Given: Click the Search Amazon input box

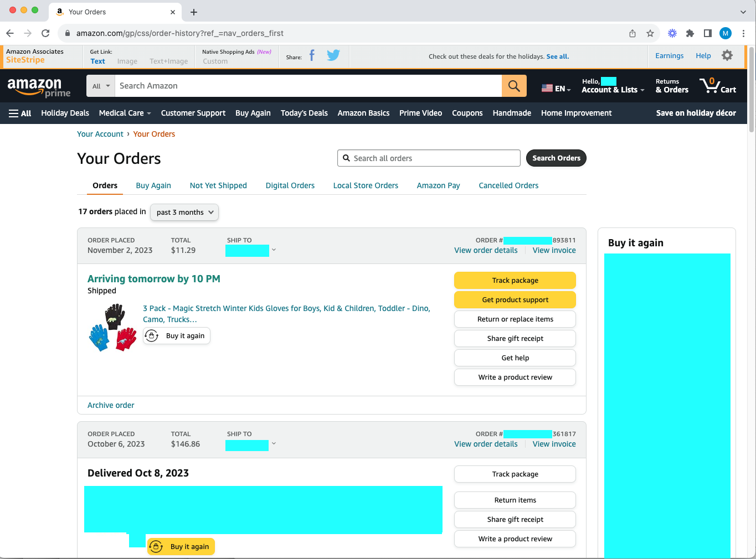Looking at the screenshot, I should [308, 86].
